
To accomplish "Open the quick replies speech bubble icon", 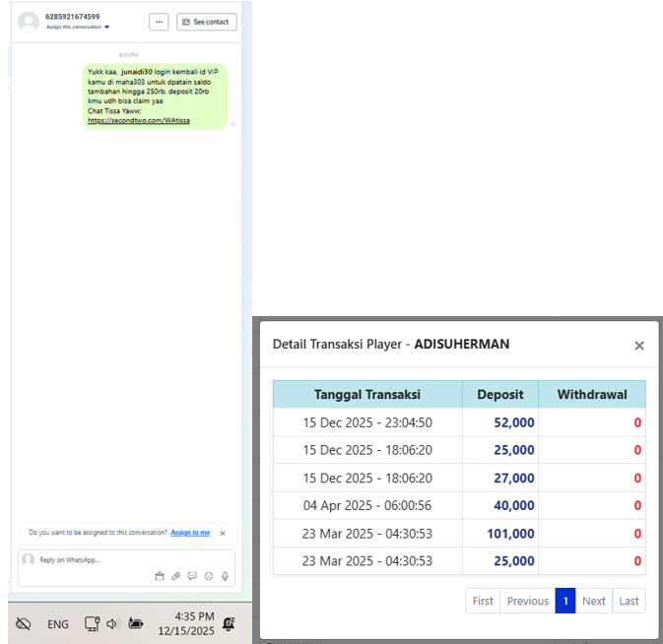I will (x=192, y=576).
